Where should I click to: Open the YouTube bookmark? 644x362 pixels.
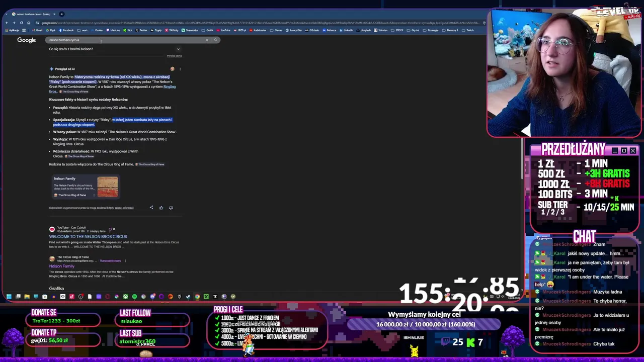(x=223, y=30)
